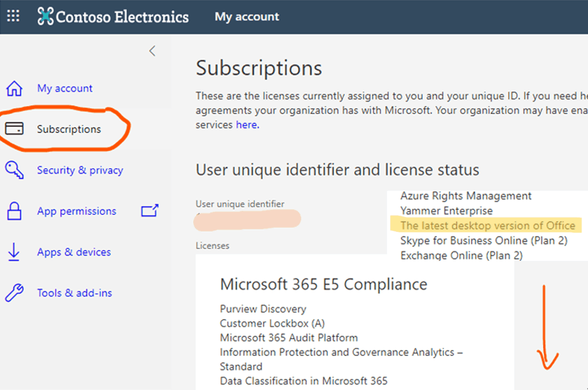The height and width of the screenshot is (390, 588).
Task: Click the Subscriptions card icon
Action: [14, 129]
